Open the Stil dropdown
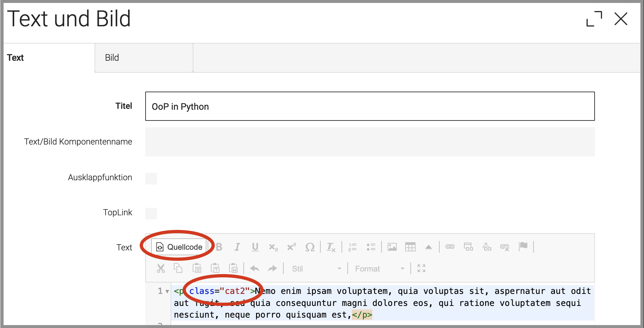This screenshot has height=328, width=644. pos(316,269)
